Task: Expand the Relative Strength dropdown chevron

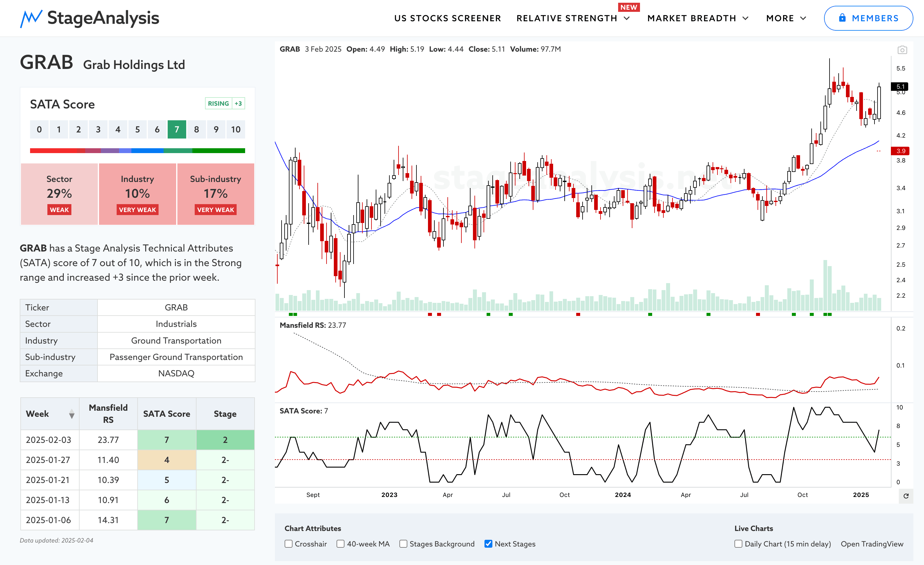Action: coord(627,18)
